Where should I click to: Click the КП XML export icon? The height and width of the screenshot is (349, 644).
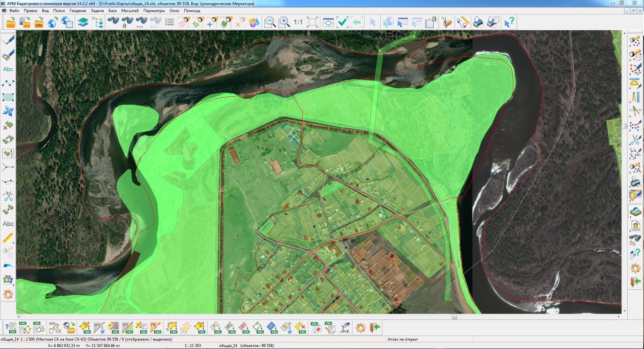click(85, 328)
